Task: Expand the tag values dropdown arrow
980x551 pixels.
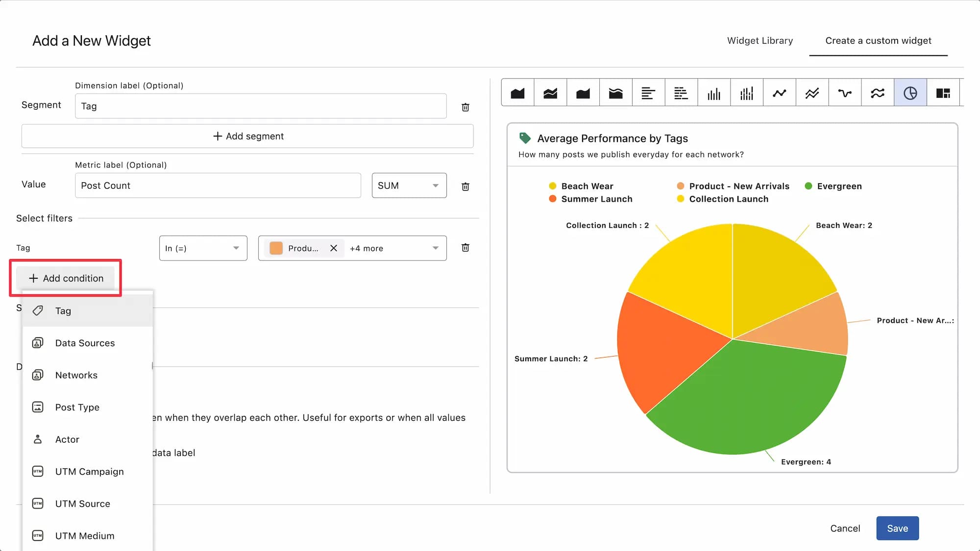Action: tap(435, 248)
